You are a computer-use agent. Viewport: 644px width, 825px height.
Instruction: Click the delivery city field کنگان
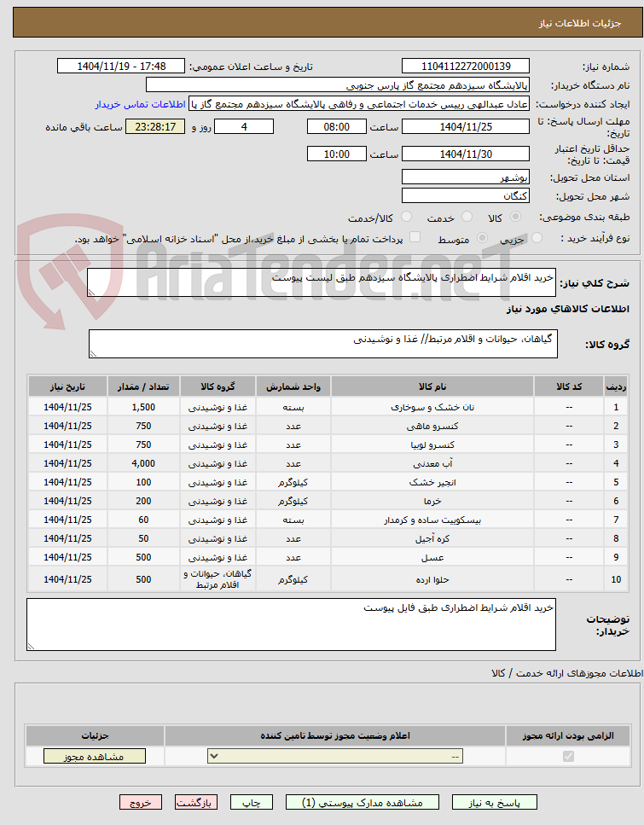pos(466,195)
